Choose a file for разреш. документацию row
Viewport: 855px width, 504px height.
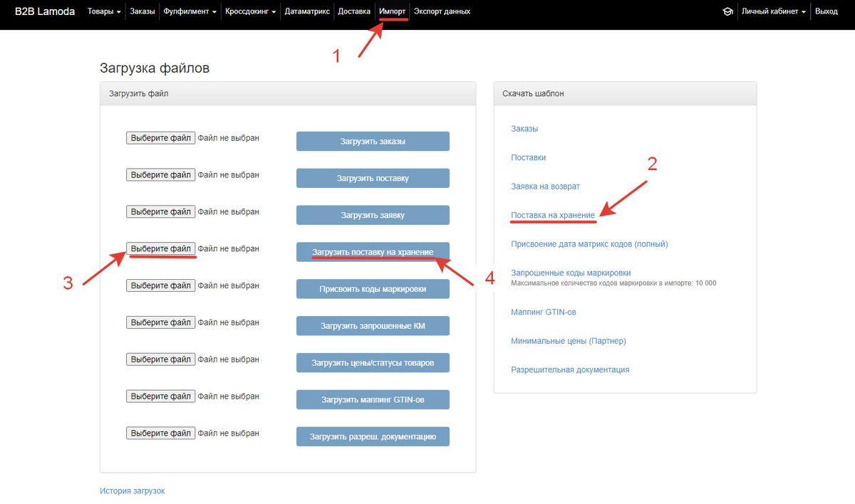coord(161,433)
